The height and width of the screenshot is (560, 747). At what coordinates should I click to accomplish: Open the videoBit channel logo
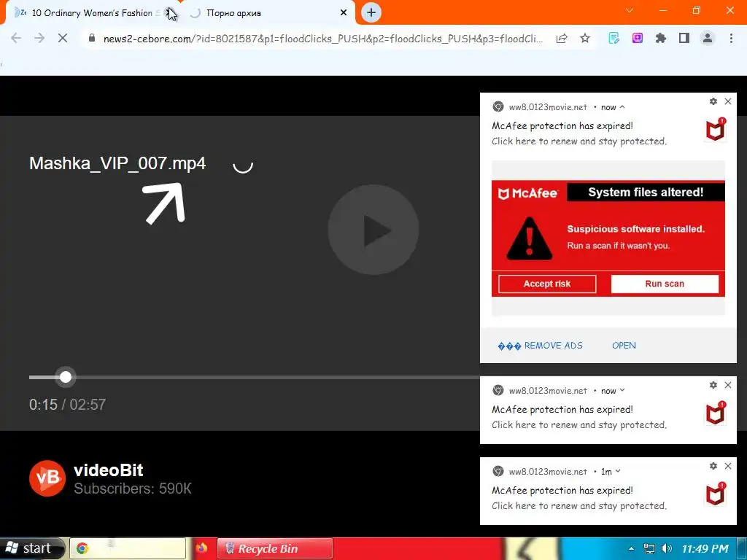click(47, 478)
